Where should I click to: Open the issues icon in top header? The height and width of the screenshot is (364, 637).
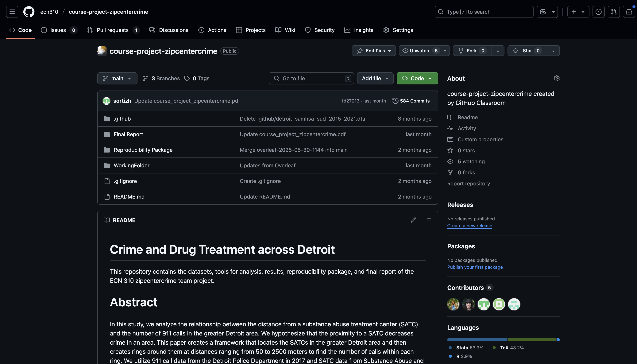tap(598, 12)
